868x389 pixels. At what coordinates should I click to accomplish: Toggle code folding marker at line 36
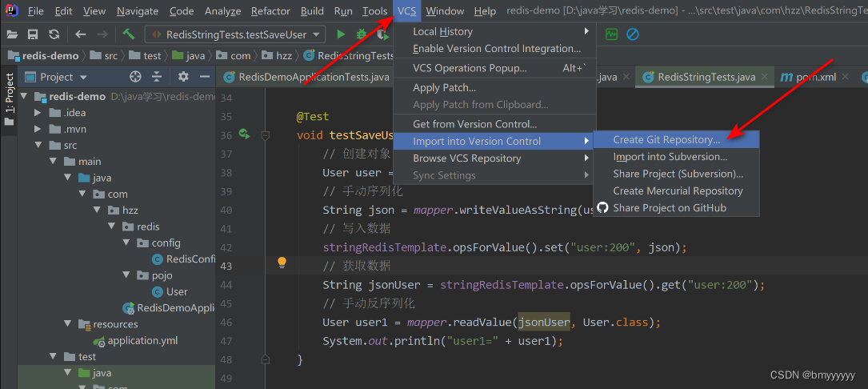coord(265,134)
